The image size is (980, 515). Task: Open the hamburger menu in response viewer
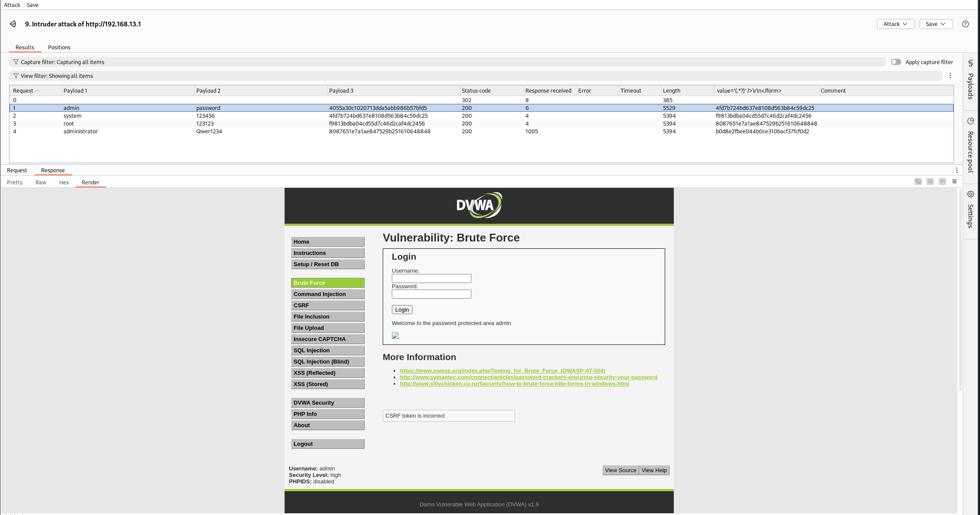point(954,182)
